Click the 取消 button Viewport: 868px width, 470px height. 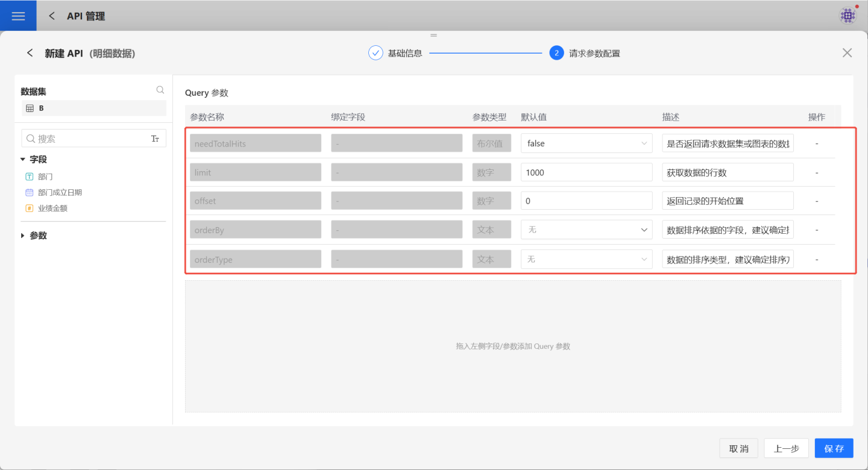(x=738, y=448)
